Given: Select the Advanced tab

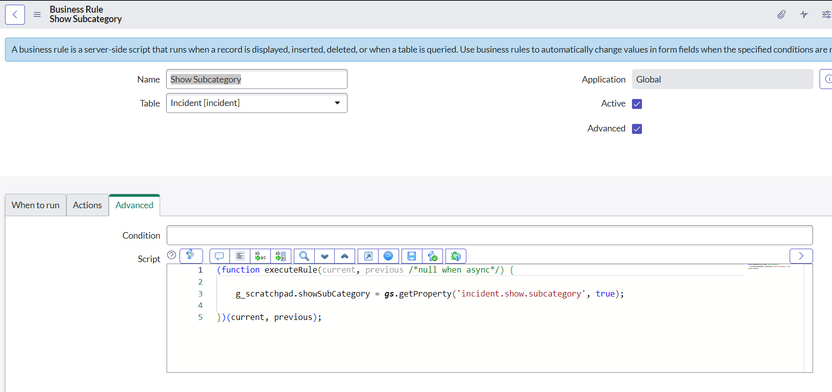Looking at the screenshot, I should click(134, 205).
